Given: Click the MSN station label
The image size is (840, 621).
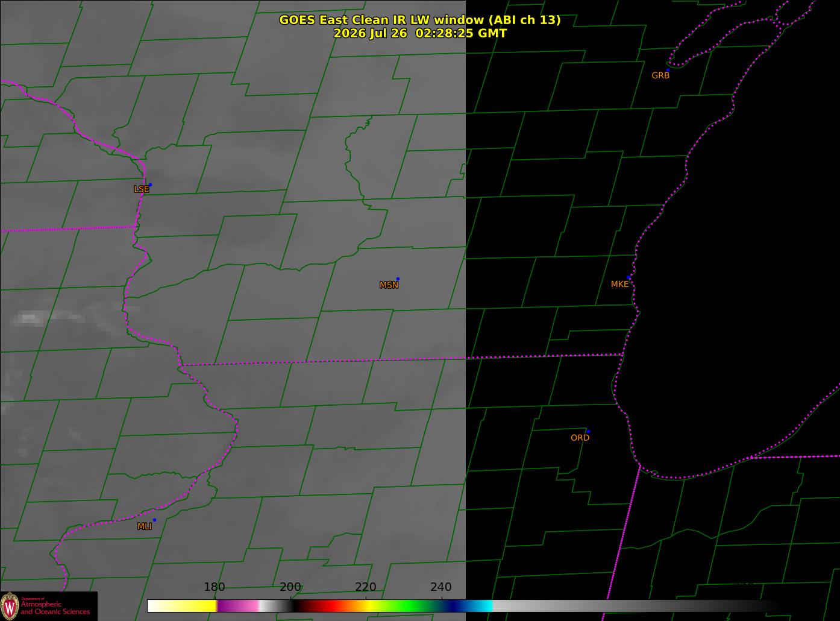Looking at the screenshot, I should point(389,285).
